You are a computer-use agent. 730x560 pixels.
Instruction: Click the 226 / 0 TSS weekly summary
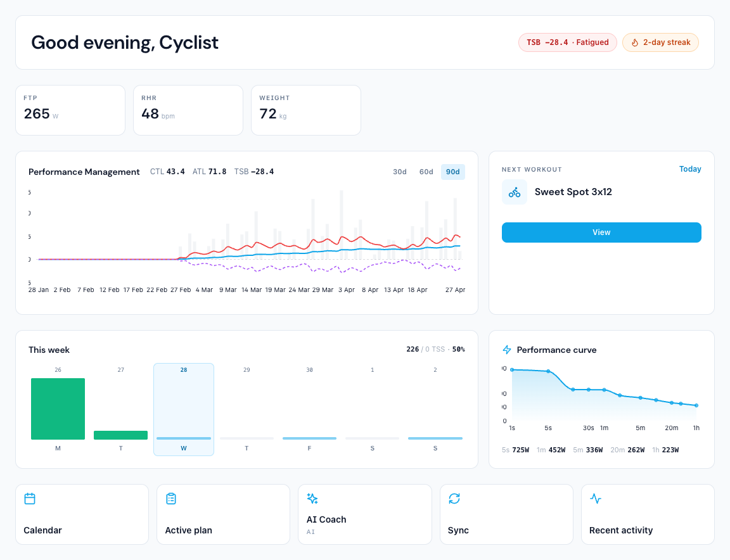(x=436, y=349)
